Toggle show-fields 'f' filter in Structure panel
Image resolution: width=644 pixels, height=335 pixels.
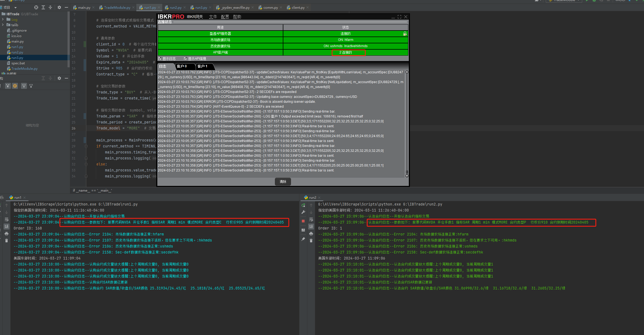point(15,86)
